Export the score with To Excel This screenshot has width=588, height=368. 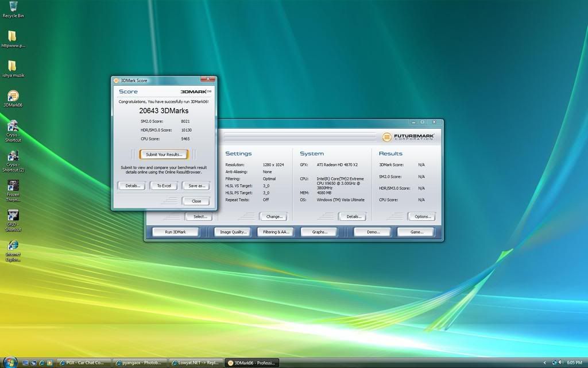click(164, 185)
